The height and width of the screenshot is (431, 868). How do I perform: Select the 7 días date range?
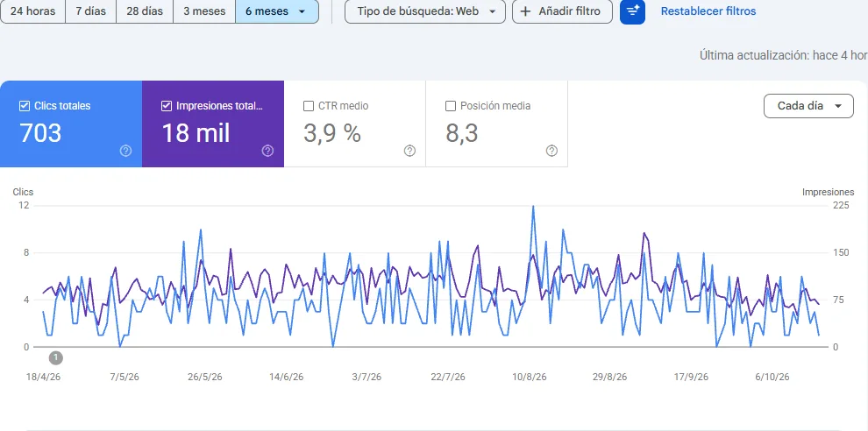pos(91,11)
